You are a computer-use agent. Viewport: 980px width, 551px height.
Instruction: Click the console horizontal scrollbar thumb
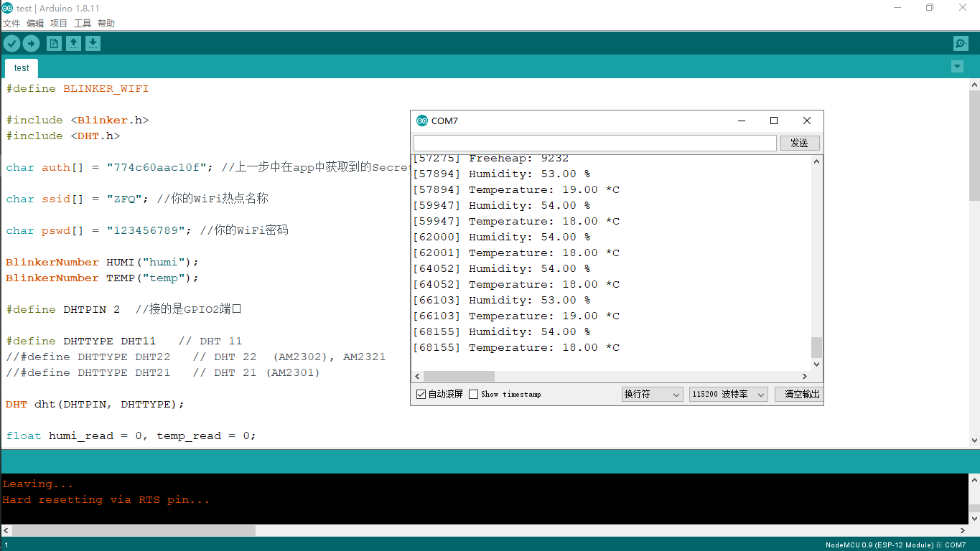click(134, 531)
